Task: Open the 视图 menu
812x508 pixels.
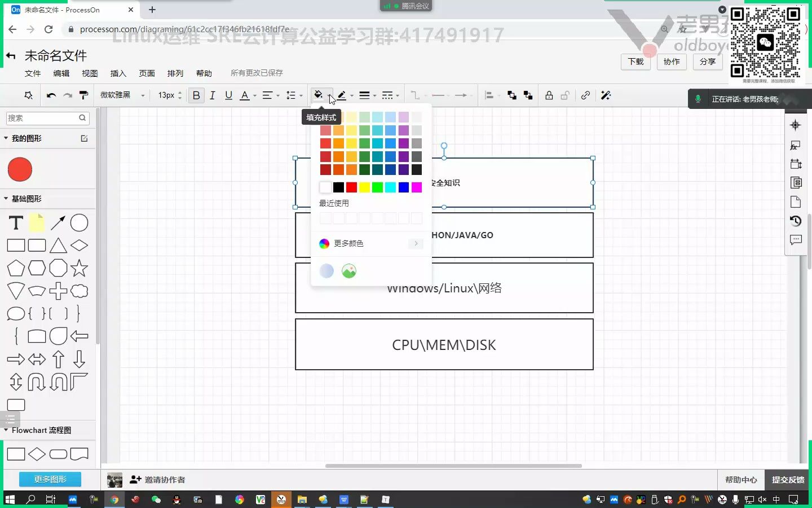Action: click(x=90, y=73)
